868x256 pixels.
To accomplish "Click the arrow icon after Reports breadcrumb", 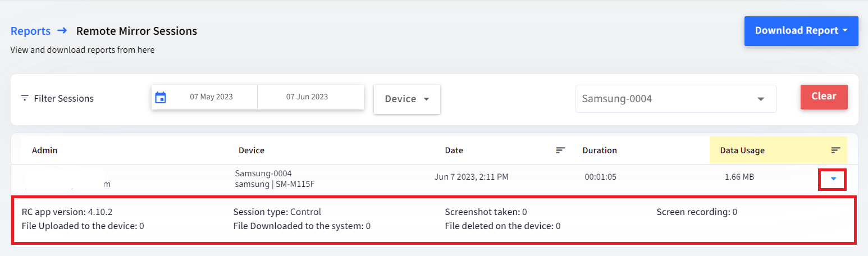I will pyautogui.click(x=62, y=31).
